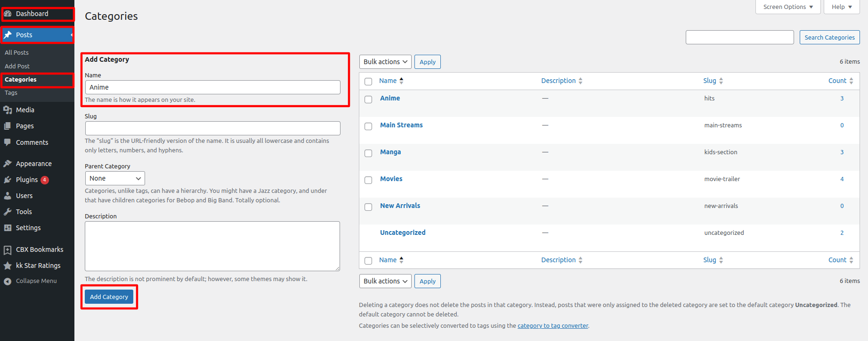Viewport: 868px width, 341px height.
Task: Collapse the admin menu using arrow icon
Action: coord(8,281)
